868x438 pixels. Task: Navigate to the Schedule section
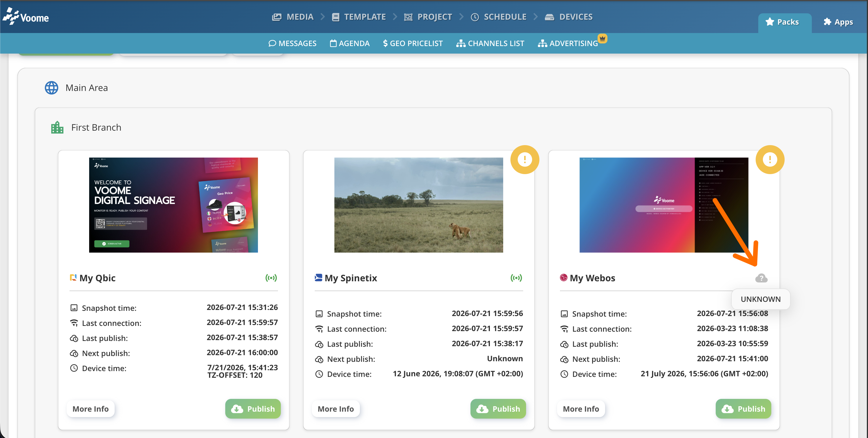(x=498, y=17)
